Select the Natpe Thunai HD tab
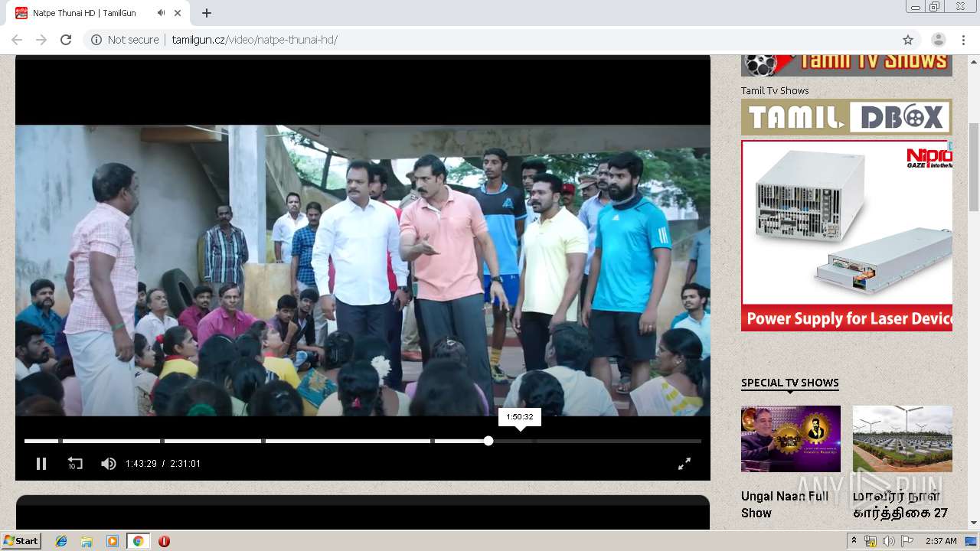 pos(100,13)
